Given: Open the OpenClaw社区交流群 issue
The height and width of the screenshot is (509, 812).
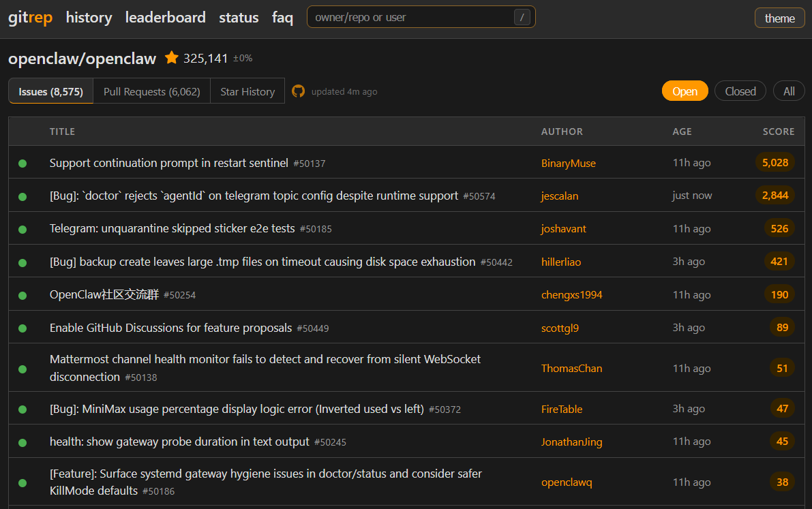Looking at the screenshot, I should click(x=104, y=294).
